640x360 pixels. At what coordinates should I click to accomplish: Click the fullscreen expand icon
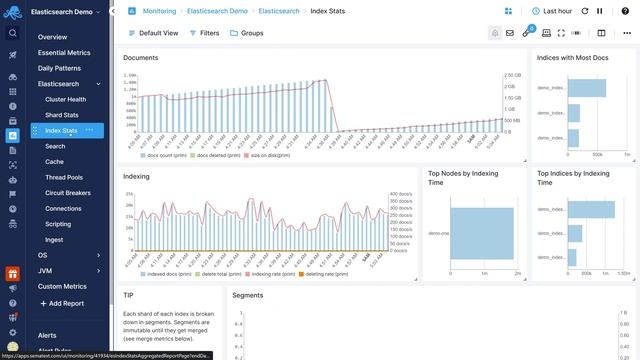click(x=561, y=33)
